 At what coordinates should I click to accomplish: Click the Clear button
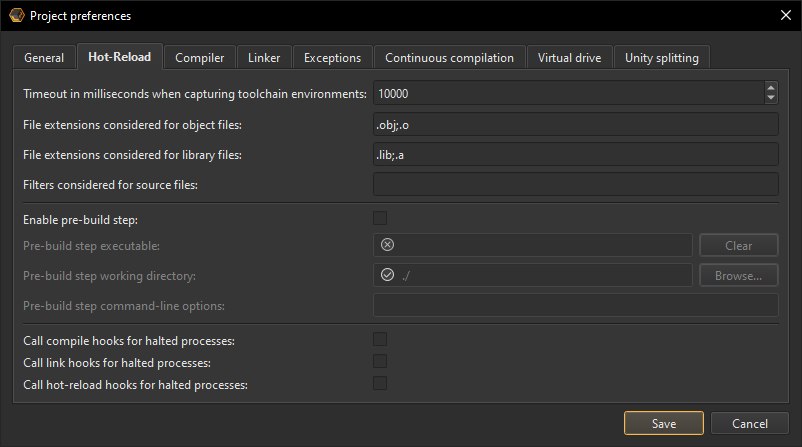coord(739,245)
